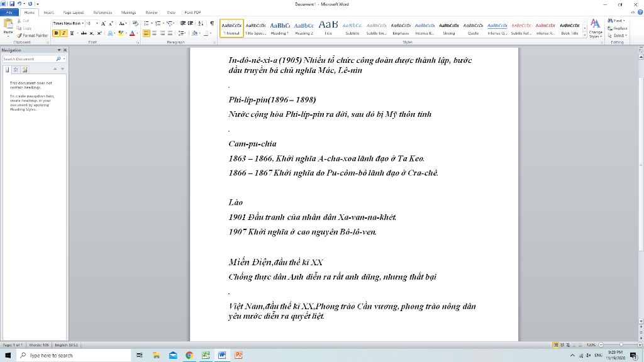Toggle Print Layout view button

[x=555, y=345]
